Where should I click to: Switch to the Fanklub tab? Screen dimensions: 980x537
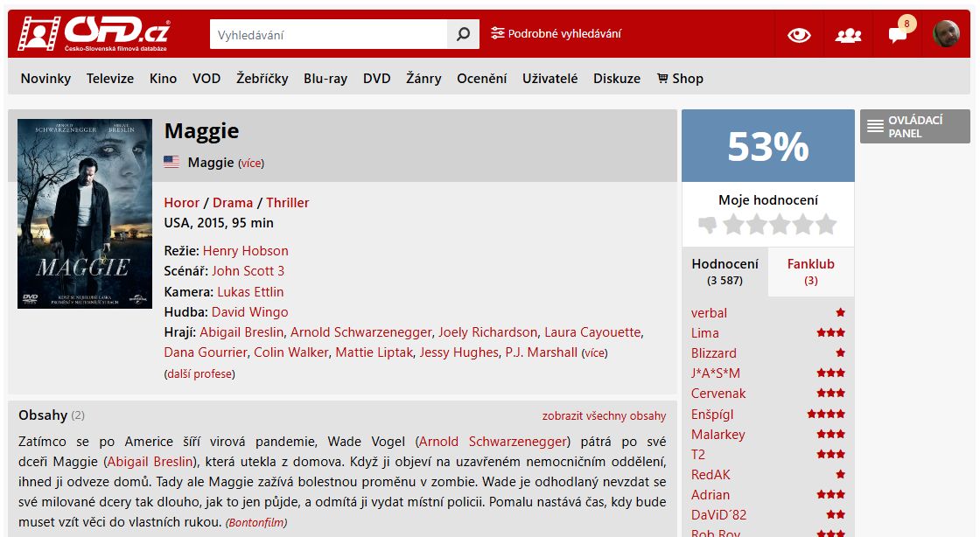click(810, 272)
